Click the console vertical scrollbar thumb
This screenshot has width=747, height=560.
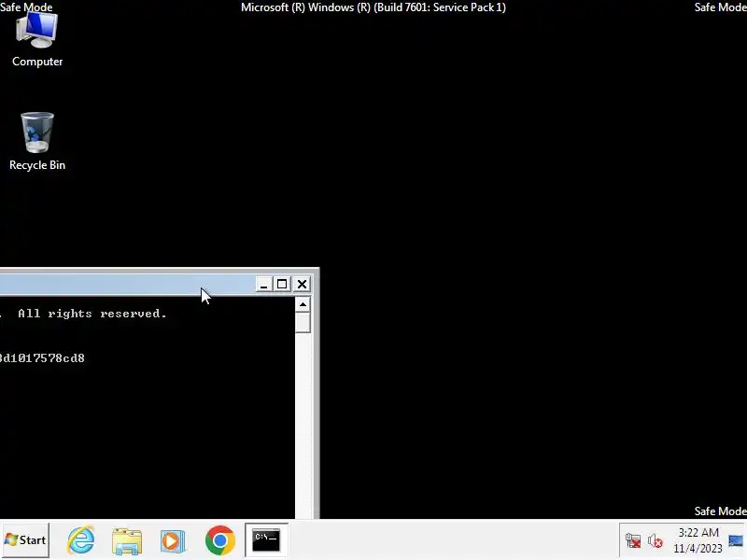[x=303, y=322]
